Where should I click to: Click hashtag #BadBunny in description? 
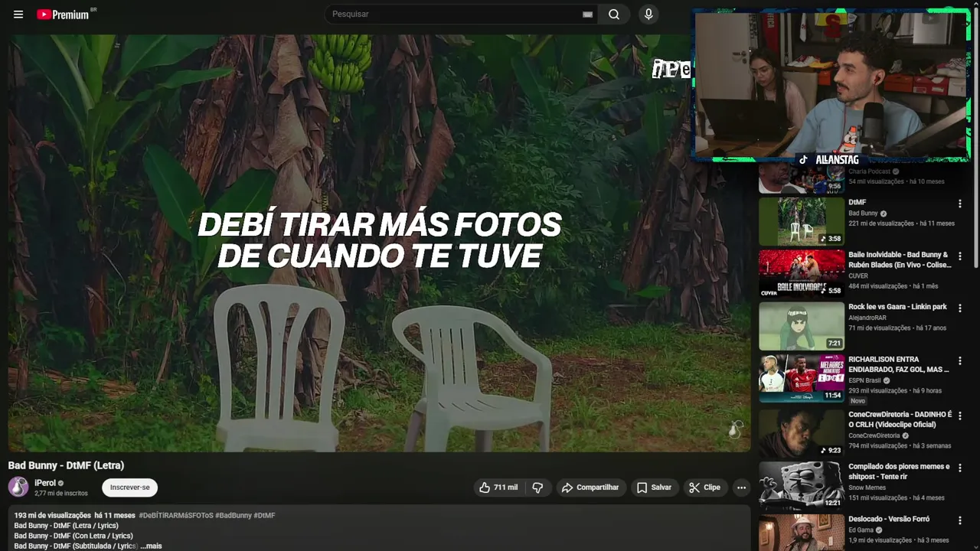point(234,516)
